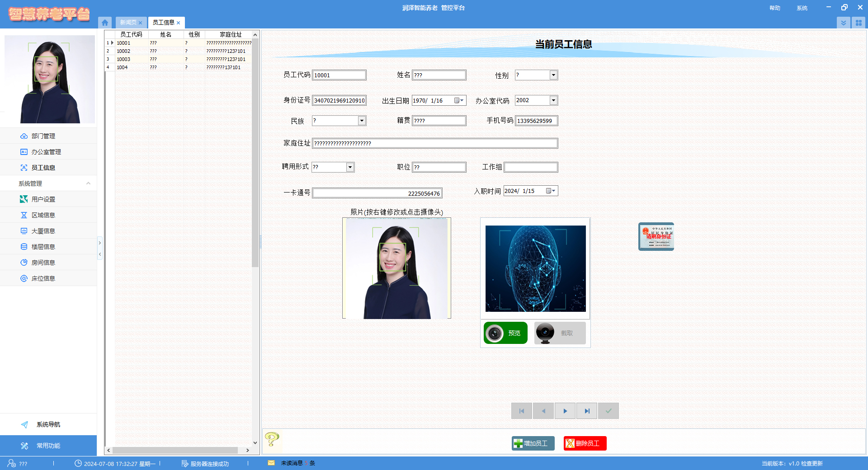Start camera preview with 预览 button
868x470 pixels.
point(505,333)
